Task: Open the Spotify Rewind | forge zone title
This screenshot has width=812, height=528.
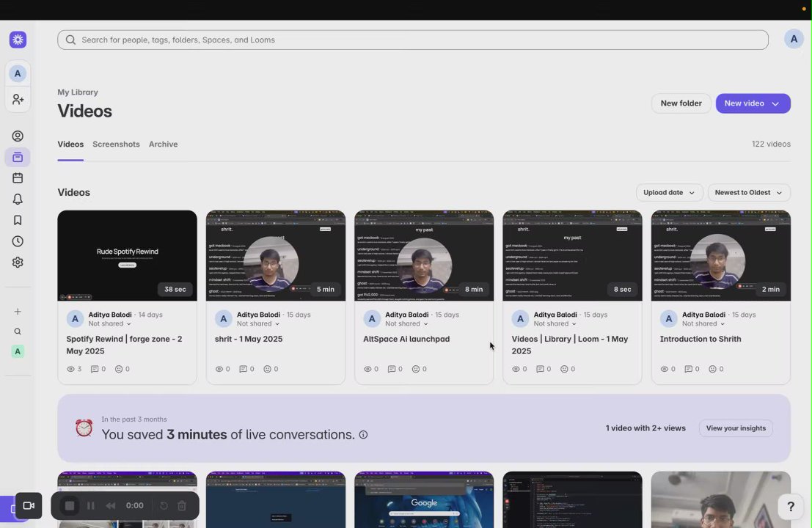Action: click(124, 345)
